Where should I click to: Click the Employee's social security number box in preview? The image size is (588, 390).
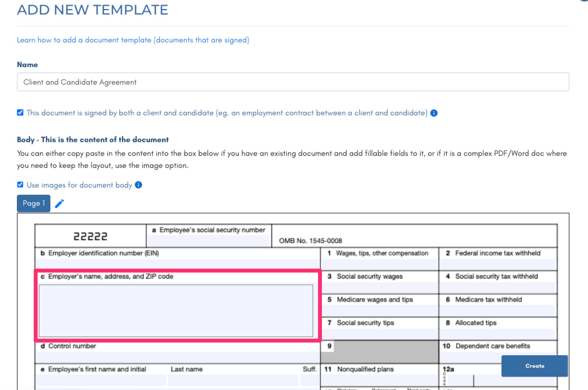tap(208, 239)
